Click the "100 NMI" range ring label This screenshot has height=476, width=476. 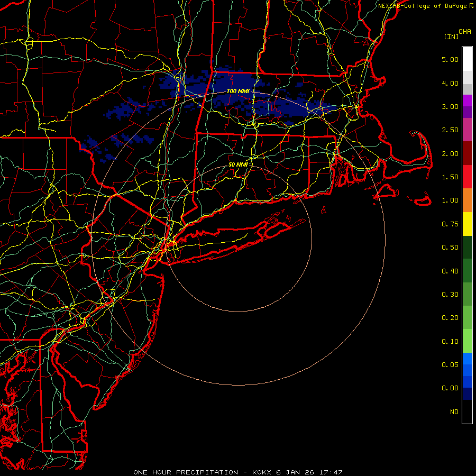238,91
